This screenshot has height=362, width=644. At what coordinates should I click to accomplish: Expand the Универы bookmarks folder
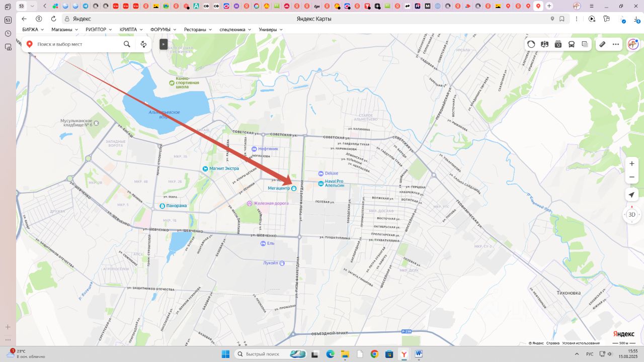(271, 30)
